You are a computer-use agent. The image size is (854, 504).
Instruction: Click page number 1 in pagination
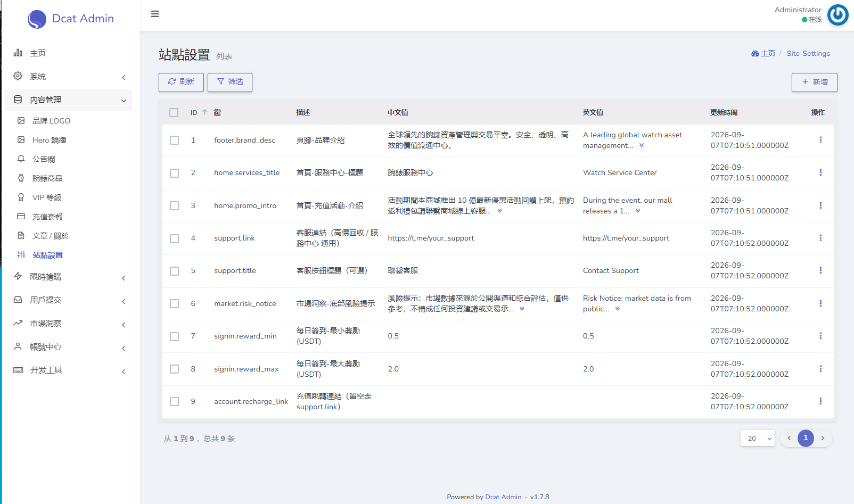806,438
